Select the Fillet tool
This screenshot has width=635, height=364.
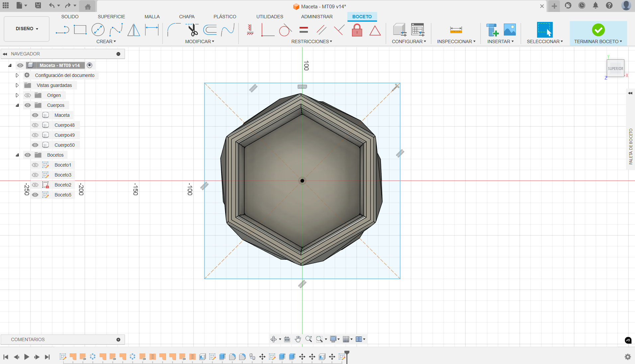174,30
